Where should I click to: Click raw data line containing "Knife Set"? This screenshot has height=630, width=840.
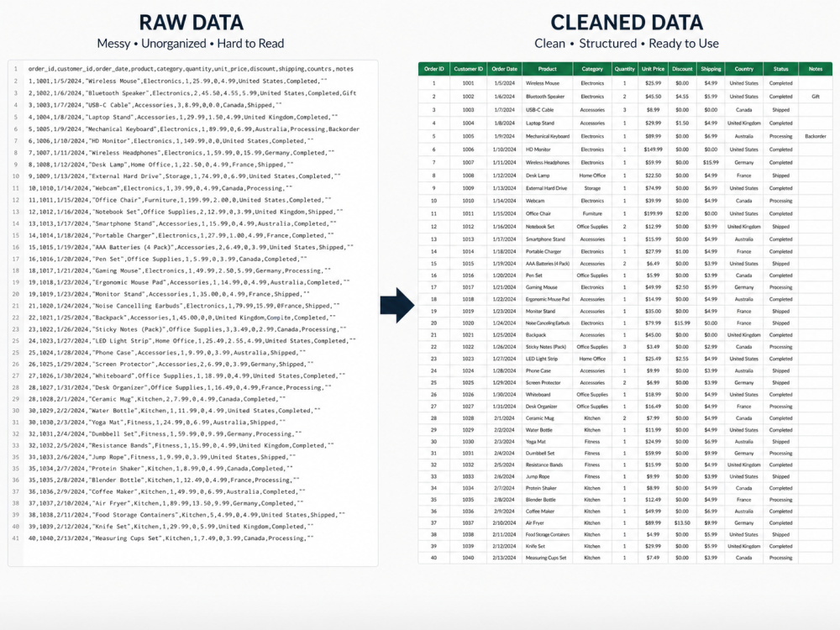[171, 527]
